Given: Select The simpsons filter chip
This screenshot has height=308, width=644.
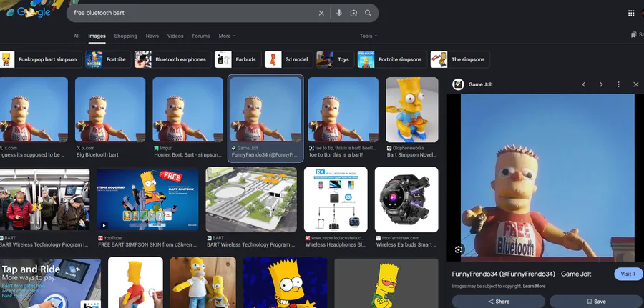Looking at the screenshot, I should pyautogui.click(x=460, y=59).
